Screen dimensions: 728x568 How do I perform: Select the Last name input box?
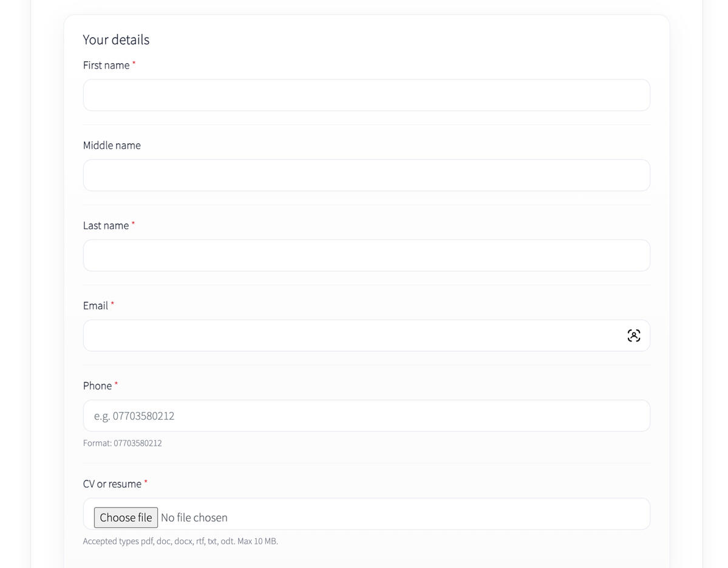[x=366, y=256]
